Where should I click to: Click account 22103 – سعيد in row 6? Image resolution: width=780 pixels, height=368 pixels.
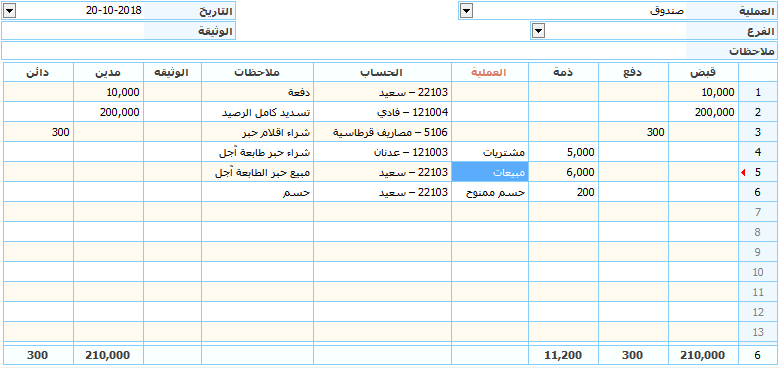coord(383,192)
